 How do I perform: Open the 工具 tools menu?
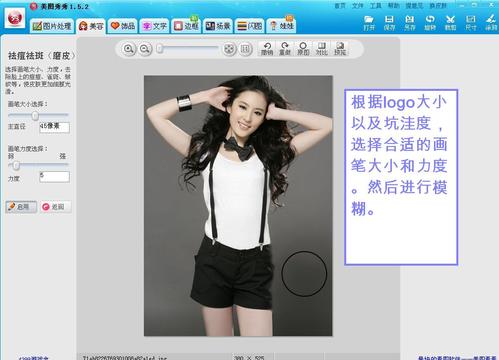coord(375,6)
